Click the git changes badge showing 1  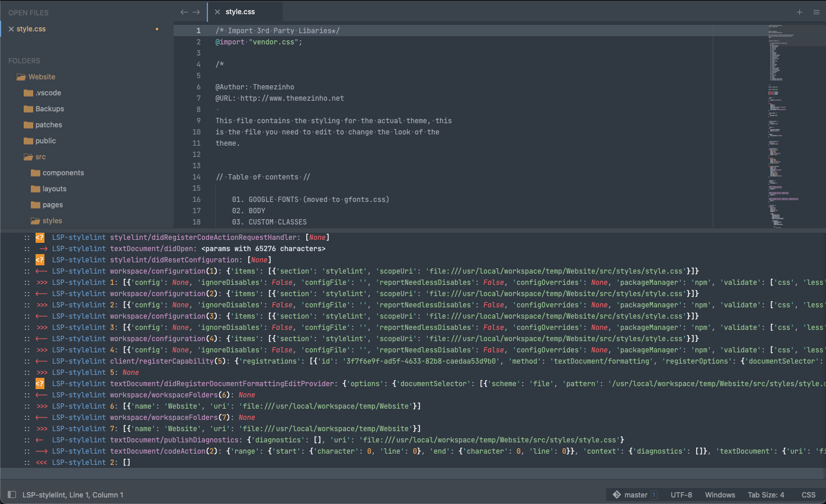[x=654, y=495]
